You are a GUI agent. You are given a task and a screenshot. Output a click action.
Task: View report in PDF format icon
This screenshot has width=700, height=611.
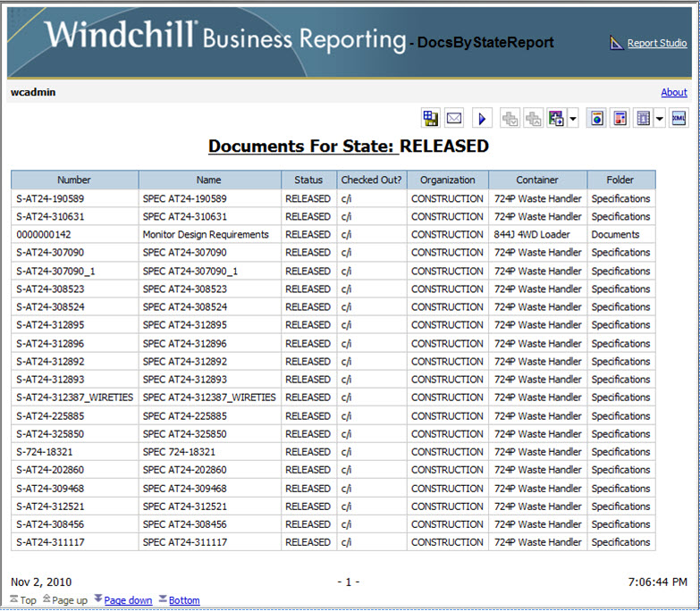click(620, 118)
